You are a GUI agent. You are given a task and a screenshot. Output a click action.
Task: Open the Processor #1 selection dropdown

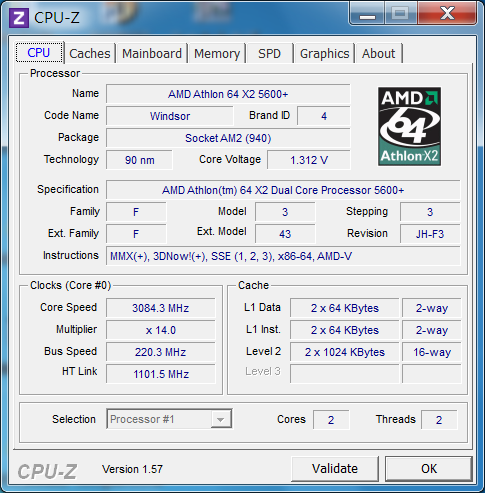click(169, 419)
